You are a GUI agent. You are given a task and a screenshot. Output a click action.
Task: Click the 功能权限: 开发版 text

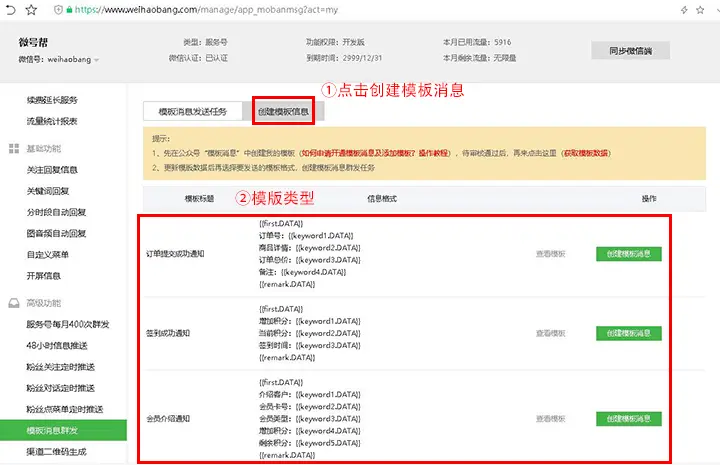tap(335, 42)
